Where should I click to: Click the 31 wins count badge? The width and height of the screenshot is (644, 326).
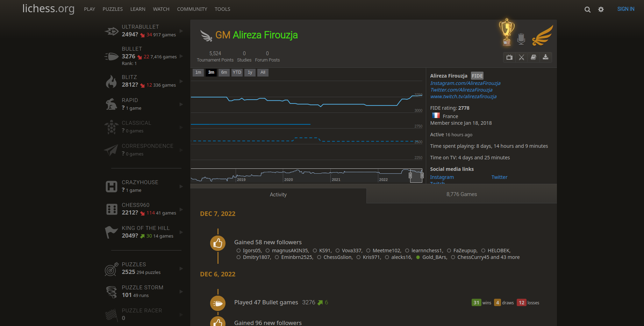click(x=476, y=303)
